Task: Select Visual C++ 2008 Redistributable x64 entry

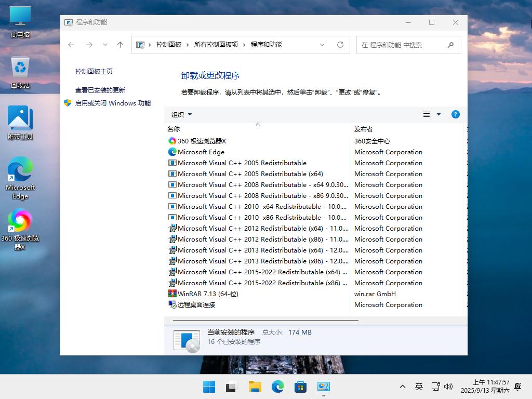Action: (258, 184)
